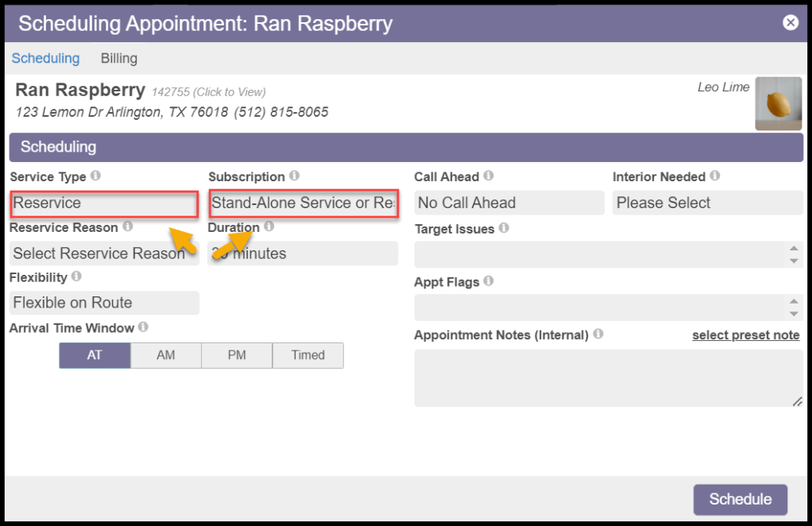Open the Call Ahead dropdown
Viewport: 812px width, 526px height.
coord(508,203)
